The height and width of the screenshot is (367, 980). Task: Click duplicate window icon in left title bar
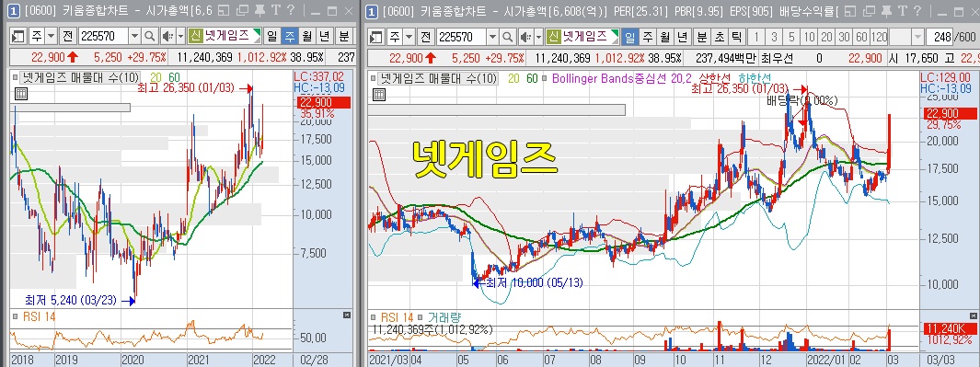point(243,11)
